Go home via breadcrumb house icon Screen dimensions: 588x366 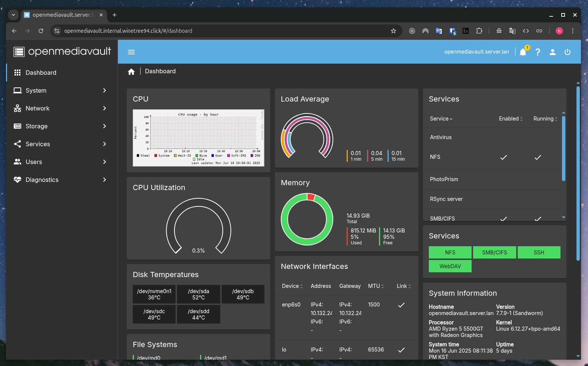(x=131, y=71)
